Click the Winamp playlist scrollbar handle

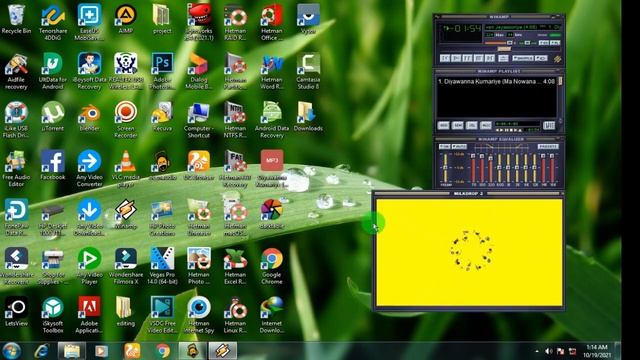560,81
